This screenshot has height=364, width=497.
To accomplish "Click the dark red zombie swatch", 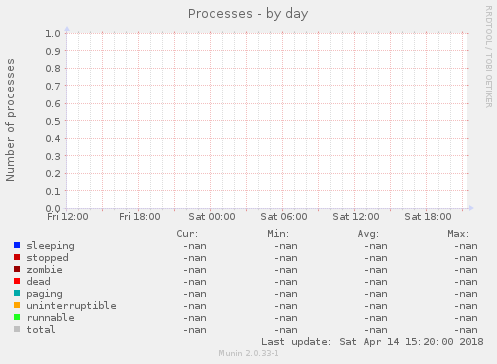I will click(x=17, y=269).
